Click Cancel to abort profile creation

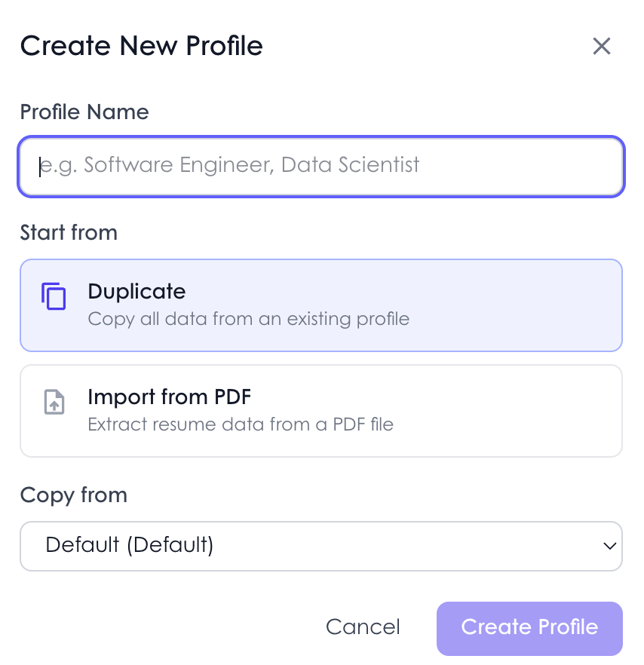click(x=363, y=627)
